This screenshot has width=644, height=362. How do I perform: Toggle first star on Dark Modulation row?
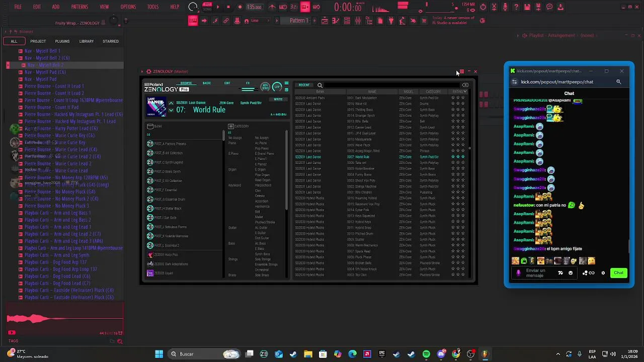coord(453,98)
